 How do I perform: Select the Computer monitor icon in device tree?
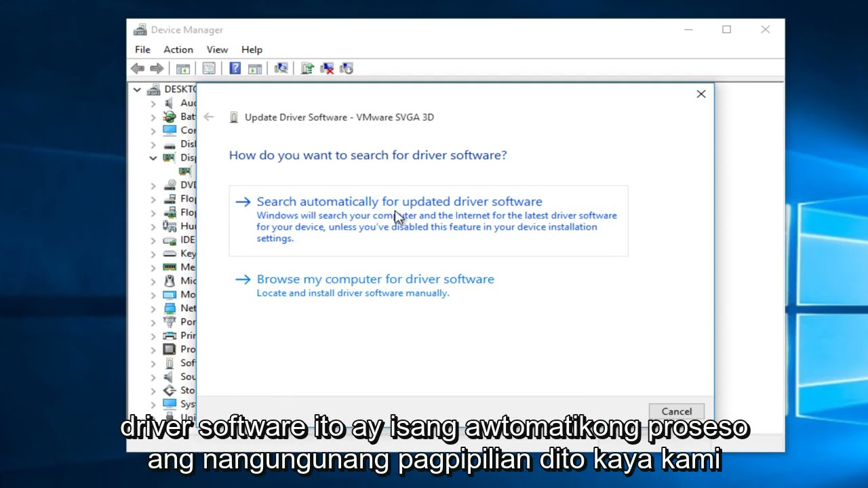[x=170, y=130]
